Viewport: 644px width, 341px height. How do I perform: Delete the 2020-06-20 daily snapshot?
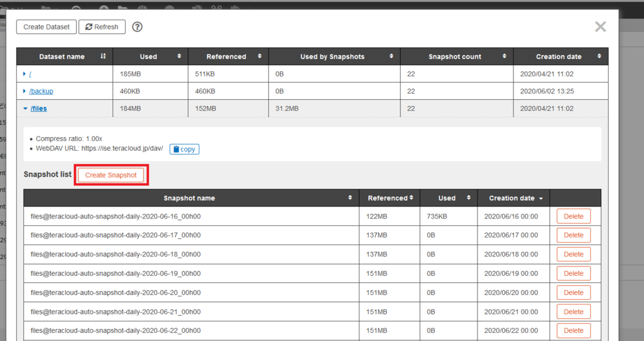coord(573,292)
